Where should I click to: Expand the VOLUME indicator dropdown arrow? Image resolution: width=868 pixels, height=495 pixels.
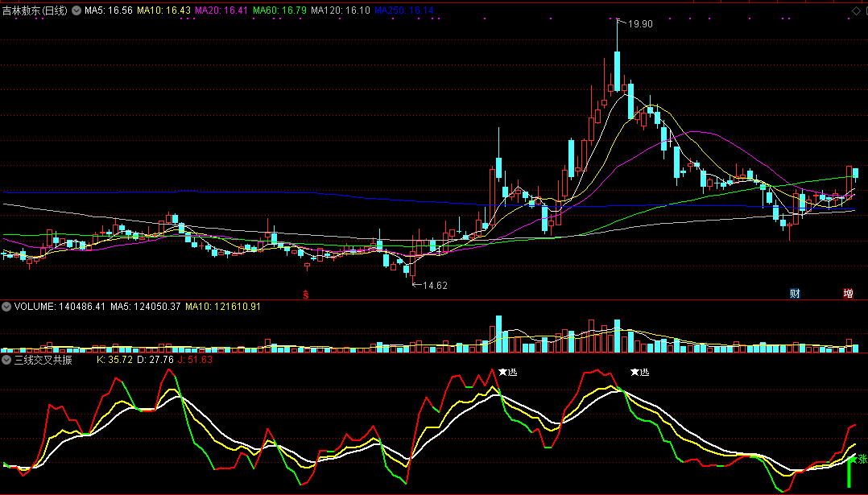click(6, 307)
